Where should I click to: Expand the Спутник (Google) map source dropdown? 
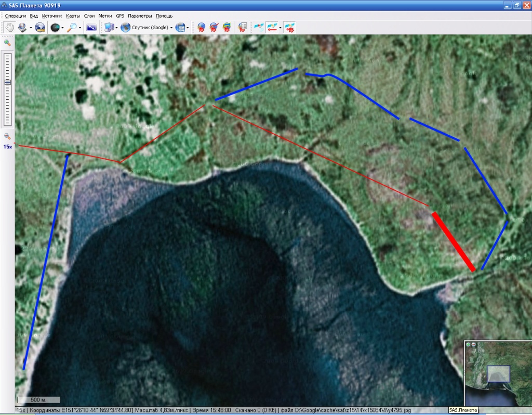tap(171, 28)
